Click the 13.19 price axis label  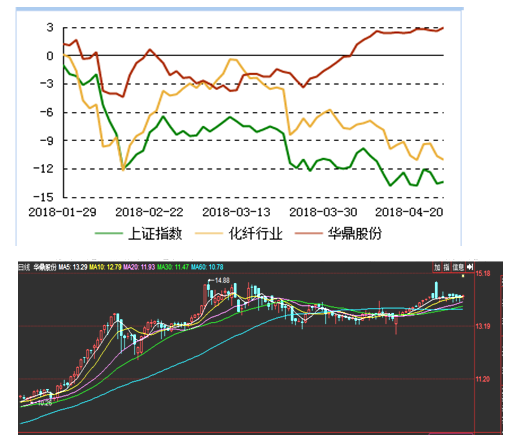pos(483,326)
